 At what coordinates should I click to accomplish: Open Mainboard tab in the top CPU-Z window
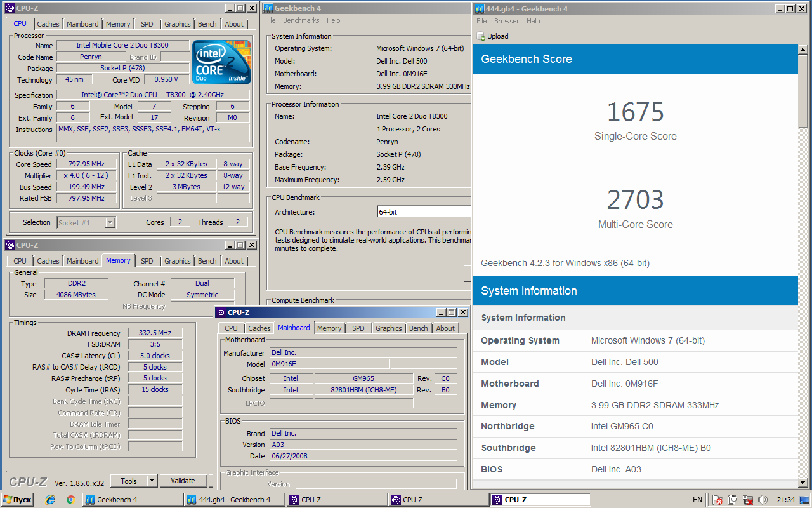click(x=83, y=24)
